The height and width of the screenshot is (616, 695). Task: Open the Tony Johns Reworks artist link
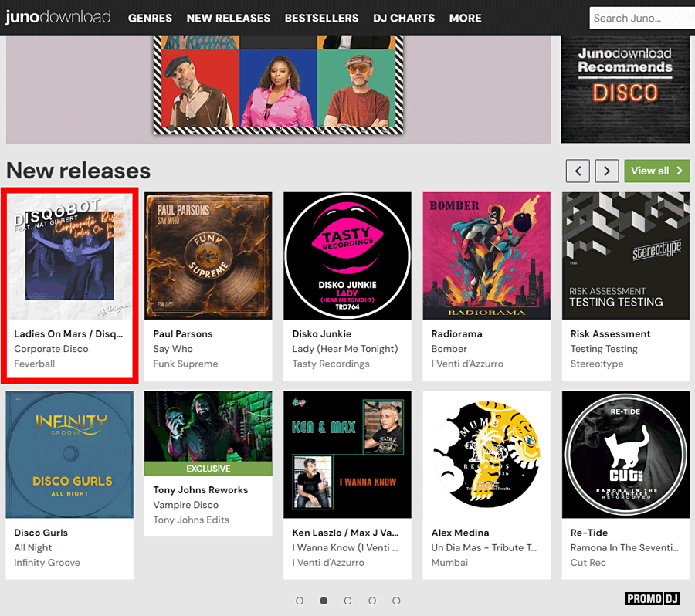coord(200,490)
